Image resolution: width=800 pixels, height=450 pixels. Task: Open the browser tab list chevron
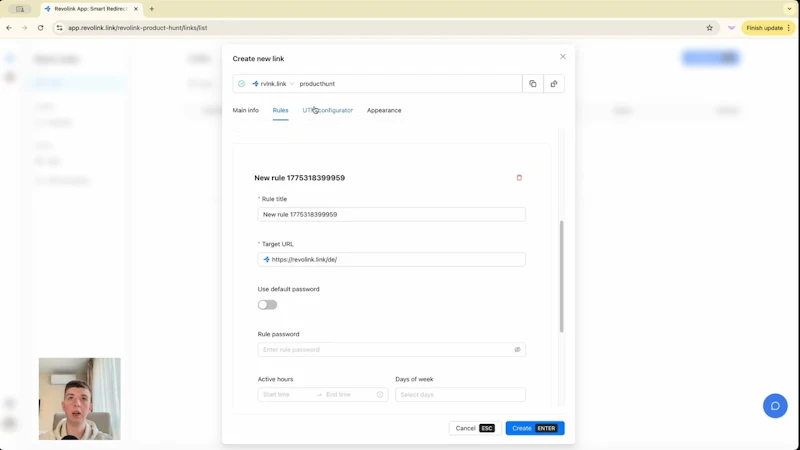click(x=789, y=9)
